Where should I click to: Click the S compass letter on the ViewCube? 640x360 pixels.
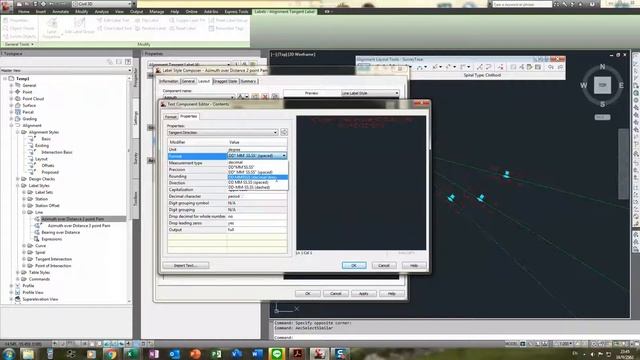(x=602, y=104)
